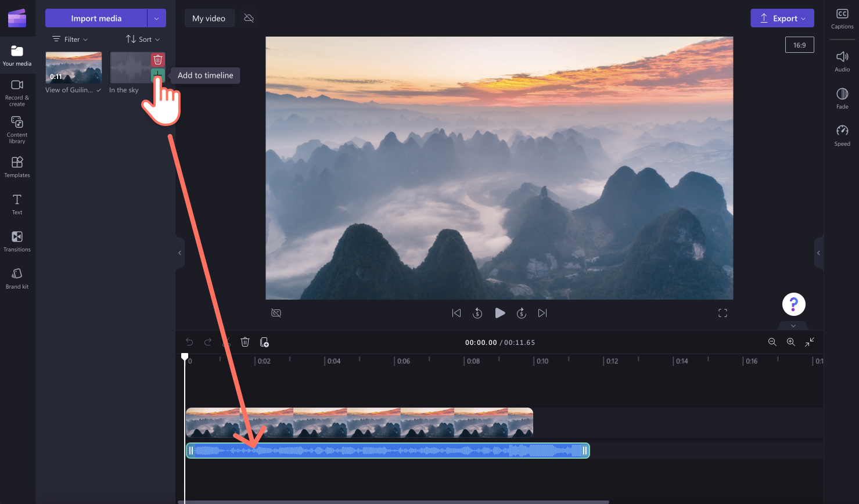The width and height of the screenshot is (859, 504).
Task: Open the Sort dropdown
Action: [x=143, y=39]
